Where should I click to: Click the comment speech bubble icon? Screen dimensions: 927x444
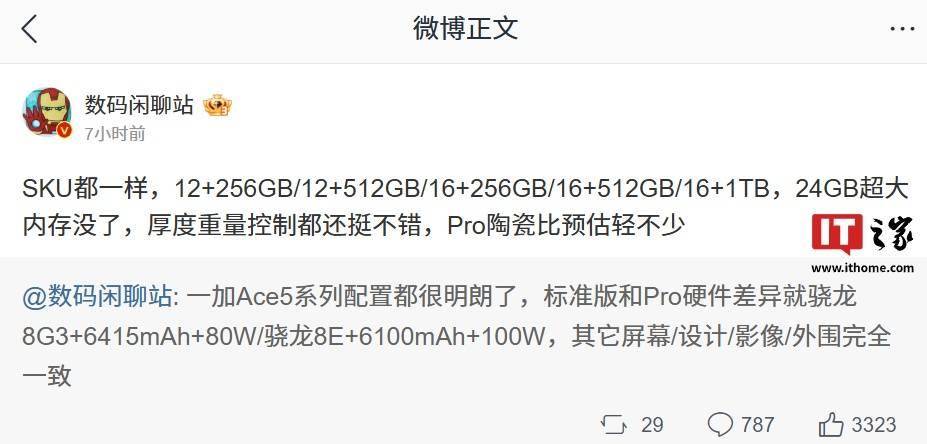coord(721,424)
